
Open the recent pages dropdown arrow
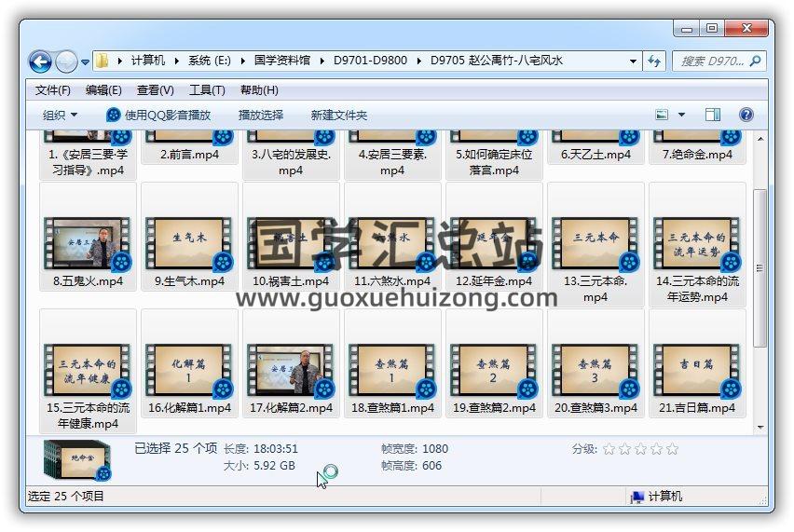(85, 62)
